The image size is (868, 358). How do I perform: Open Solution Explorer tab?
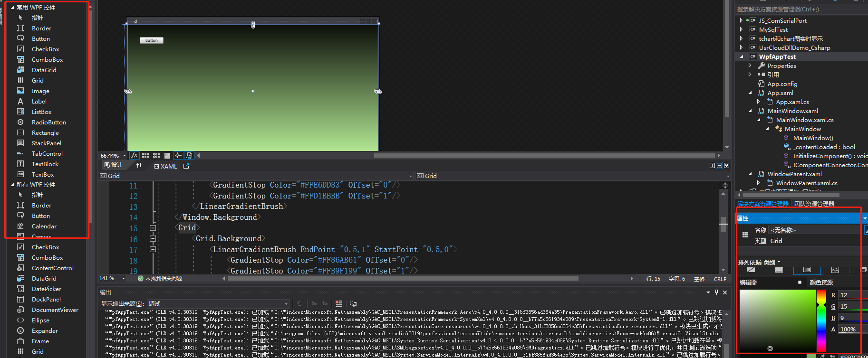762,204
